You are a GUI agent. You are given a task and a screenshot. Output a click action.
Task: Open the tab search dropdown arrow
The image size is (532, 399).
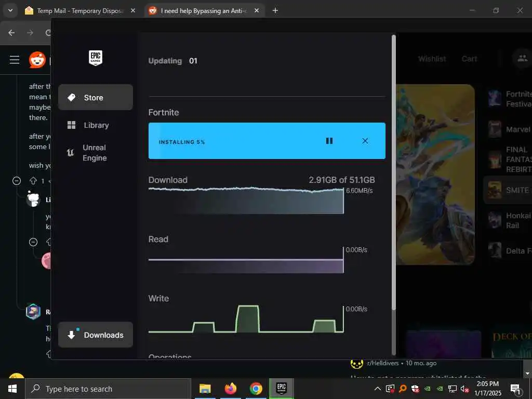point(10,10)
